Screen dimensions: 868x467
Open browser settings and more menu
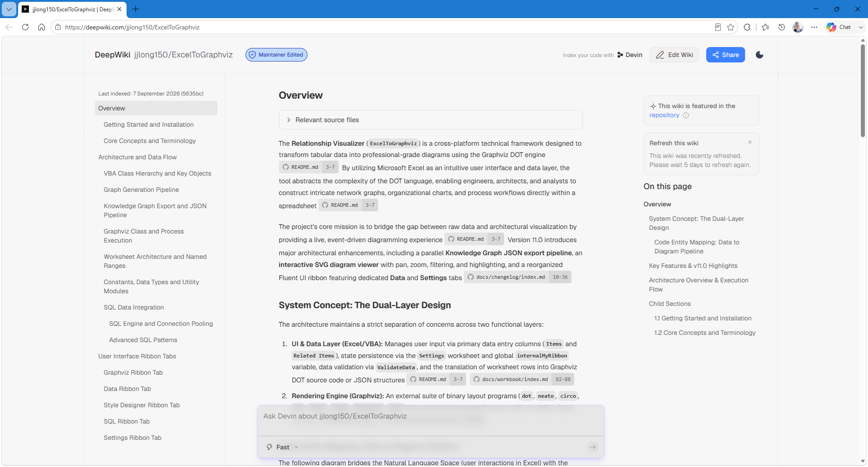click(814, 27)
